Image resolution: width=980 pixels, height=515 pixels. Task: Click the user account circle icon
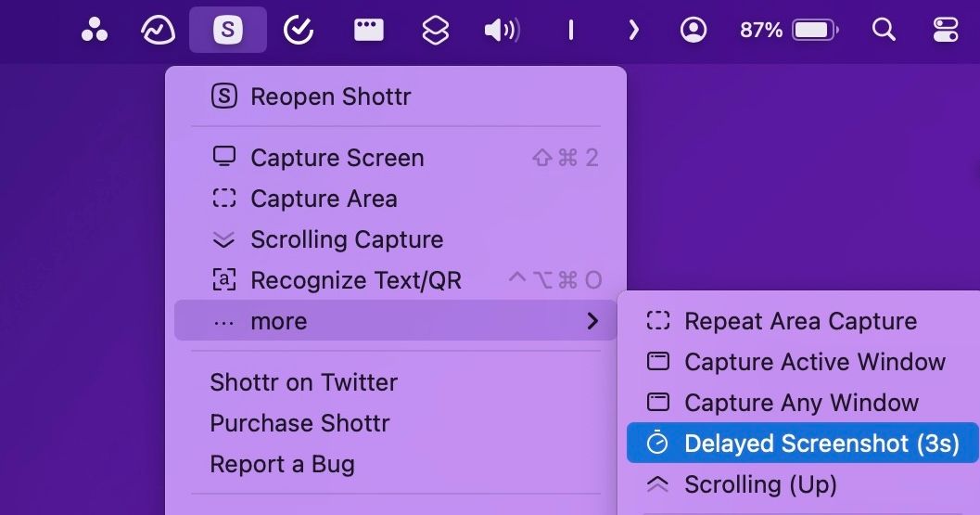coord(693,31)
